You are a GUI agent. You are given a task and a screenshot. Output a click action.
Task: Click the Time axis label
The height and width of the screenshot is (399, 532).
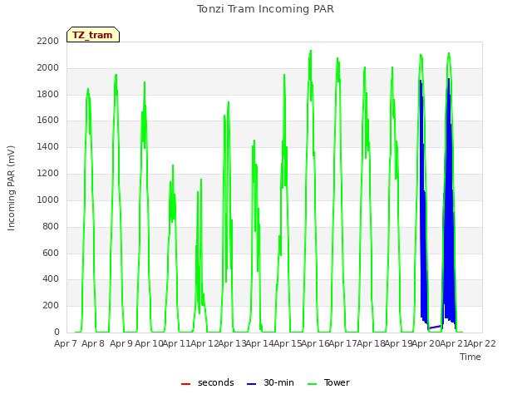[x=470, y=357]
